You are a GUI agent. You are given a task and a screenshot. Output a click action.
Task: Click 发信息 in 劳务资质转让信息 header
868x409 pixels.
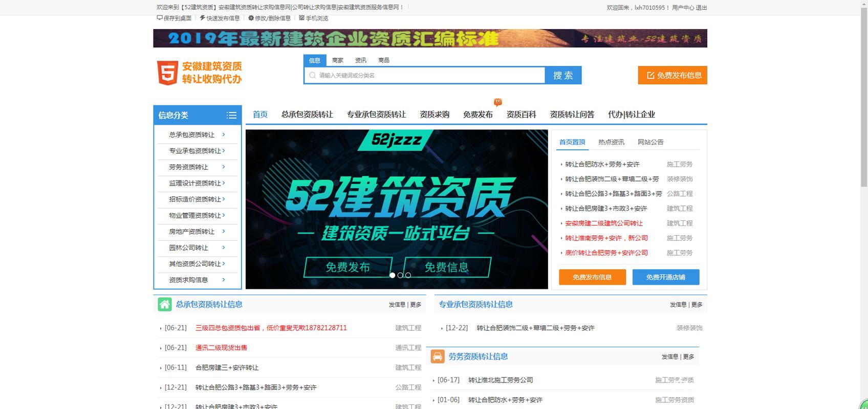click(x=669, y=357)
